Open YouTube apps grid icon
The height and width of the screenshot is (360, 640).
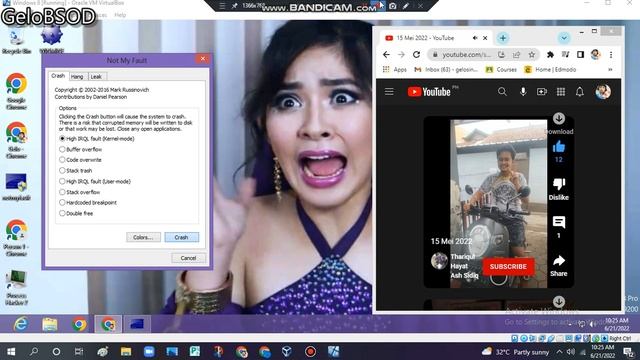click(x=561, y=92)
